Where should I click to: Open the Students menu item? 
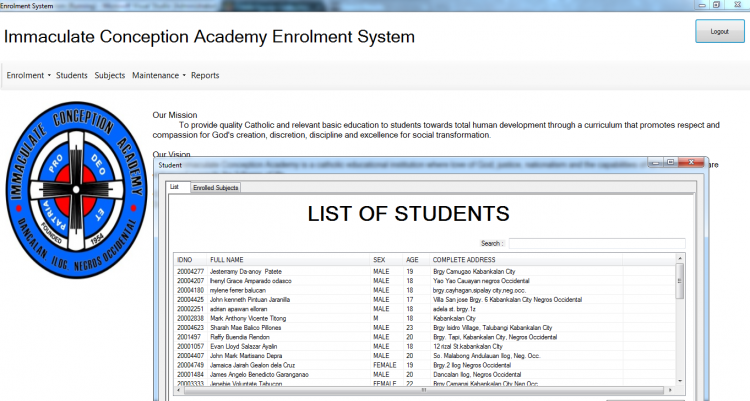72,75
